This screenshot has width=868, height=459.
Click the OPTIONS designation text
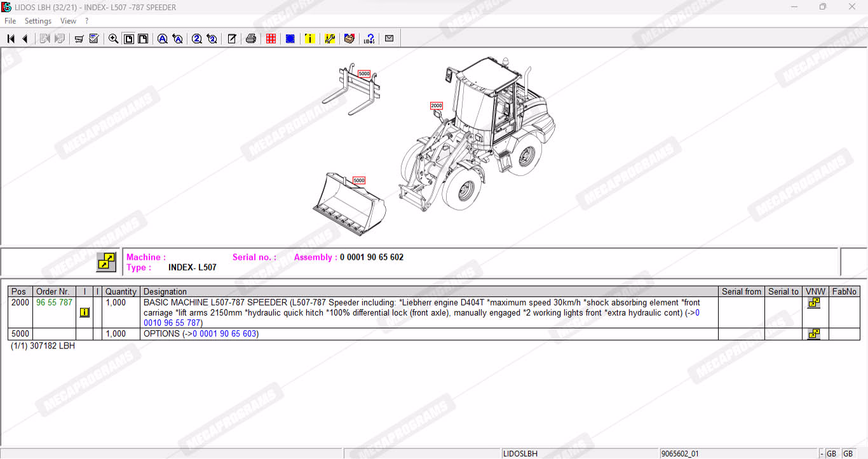[x=161, y=334]
